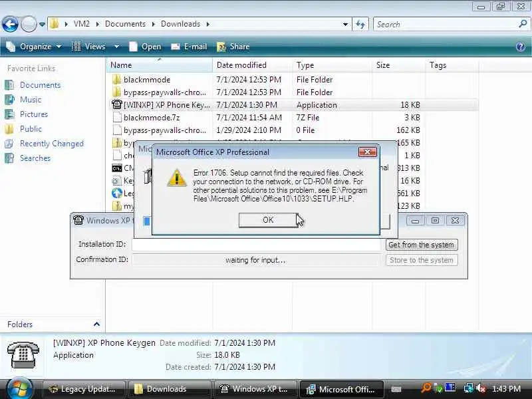The image size is (532, 399).
Task: Close the Microsoft Office XP Professional error dialog
Action: coord(368,152)
